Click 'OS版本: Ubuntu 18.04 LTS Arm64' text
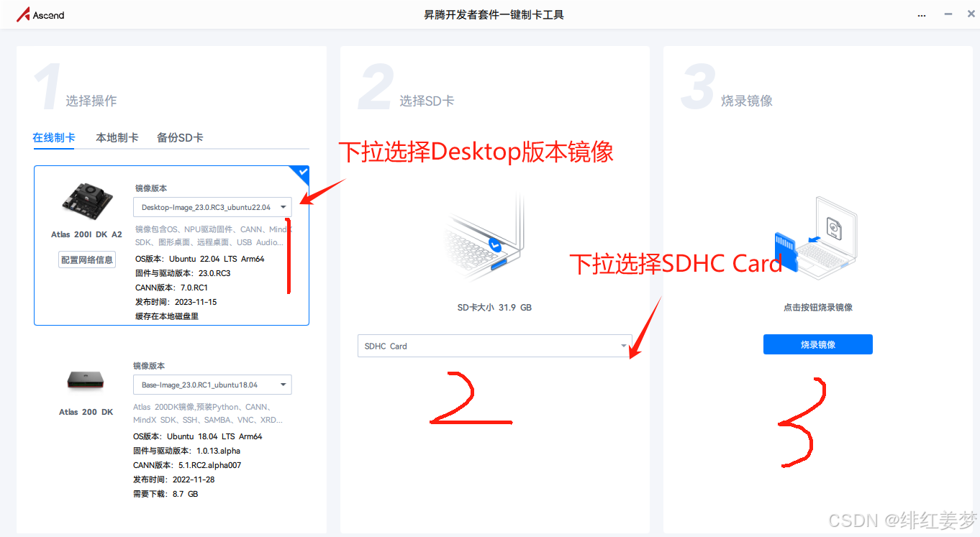Screen dimensions: 980x537 [198, 436]
